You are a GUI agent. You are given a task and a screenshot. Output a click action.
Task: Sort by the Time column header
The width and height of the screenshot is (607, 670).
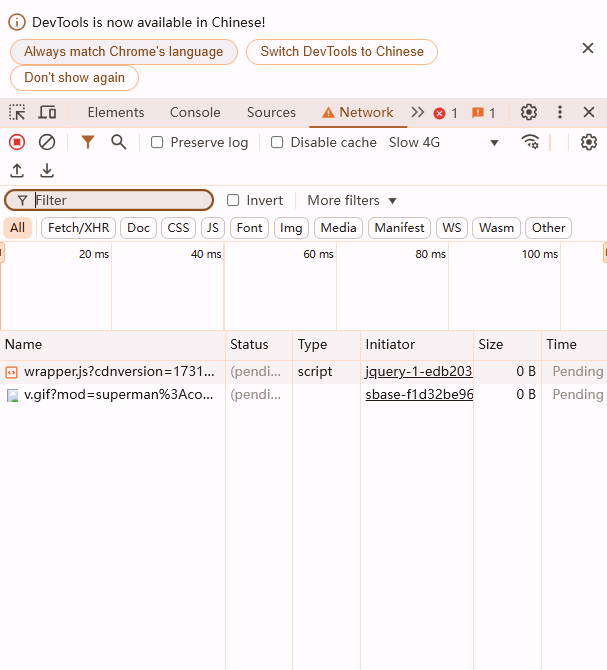(575, 344)
